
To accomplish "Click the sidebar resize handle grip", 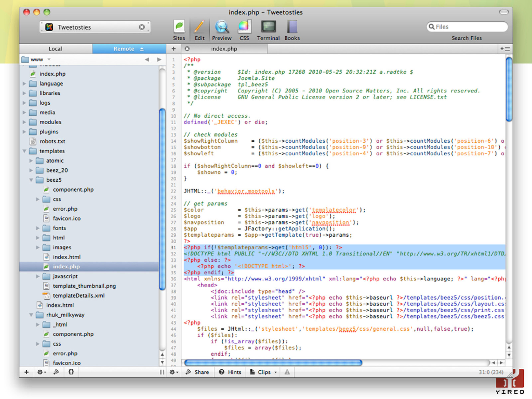I will pos(162,372).
